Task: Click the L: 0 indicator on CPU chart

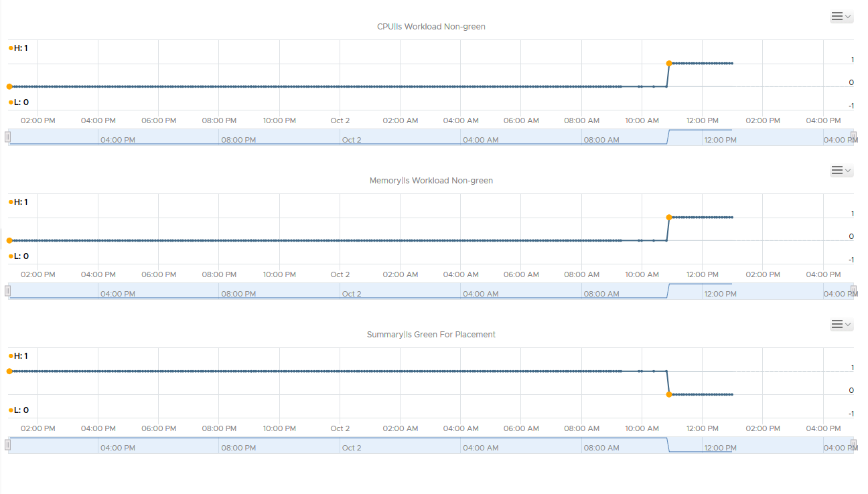Action: tap(19, 102)
